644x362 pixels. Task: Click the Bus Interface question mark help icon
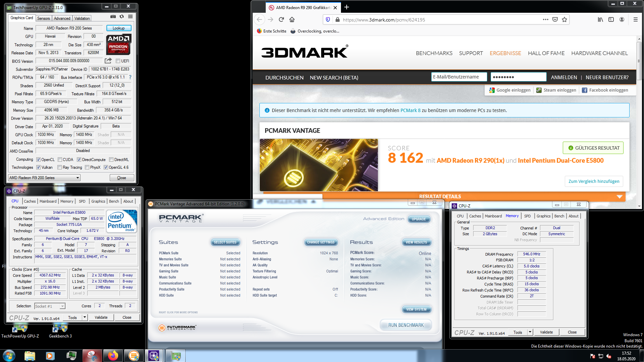[x=130, y=77]
